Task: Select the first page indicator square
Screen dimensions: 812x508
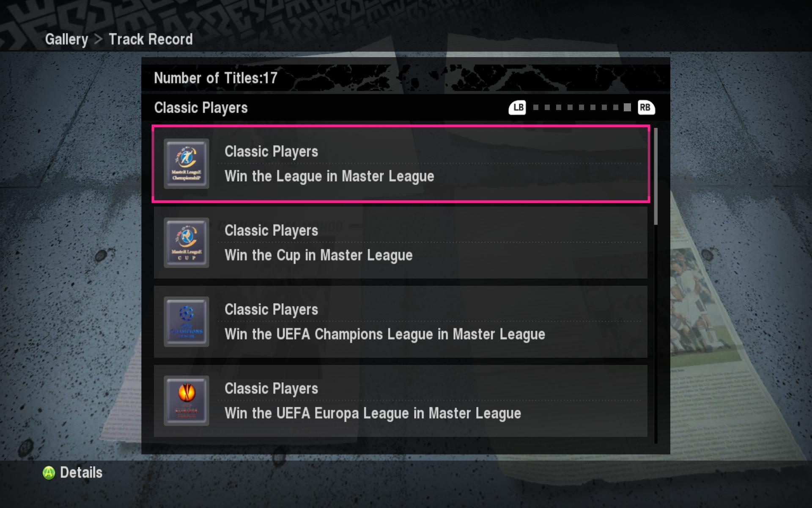Action: tap(536, 108)
